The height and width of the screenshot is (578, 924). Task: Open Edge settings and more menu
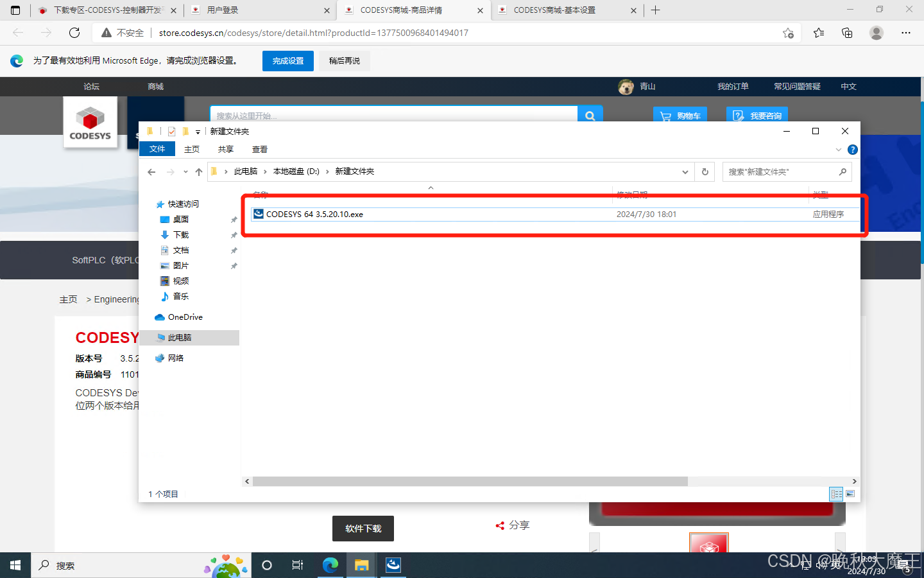tap(906, 33)
